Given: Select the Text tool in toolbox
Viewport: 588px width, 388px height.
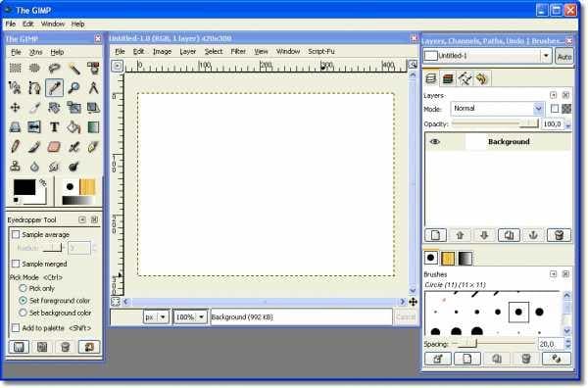Looking at the screenshot, I should point(54,127).
